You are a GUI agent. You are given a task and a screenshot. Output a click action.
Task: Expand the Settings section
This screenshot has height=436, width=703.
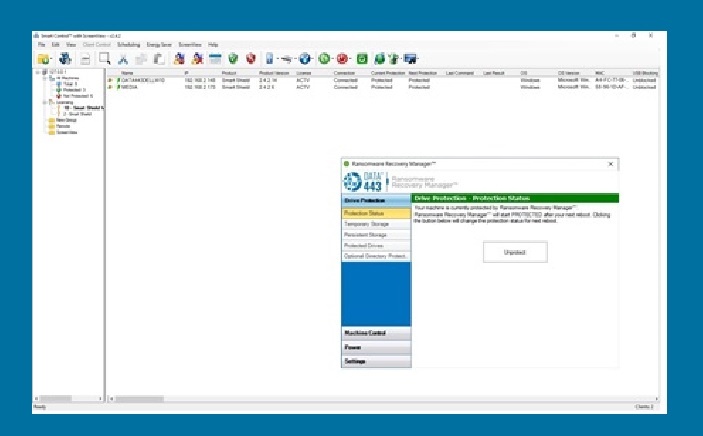click(x=376, y=361)
